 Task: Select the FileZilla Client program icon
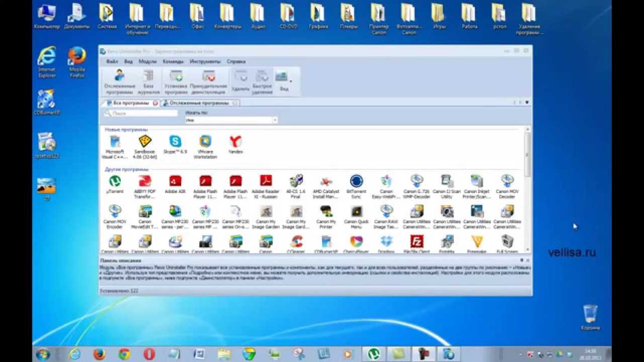tap(417, 244)
